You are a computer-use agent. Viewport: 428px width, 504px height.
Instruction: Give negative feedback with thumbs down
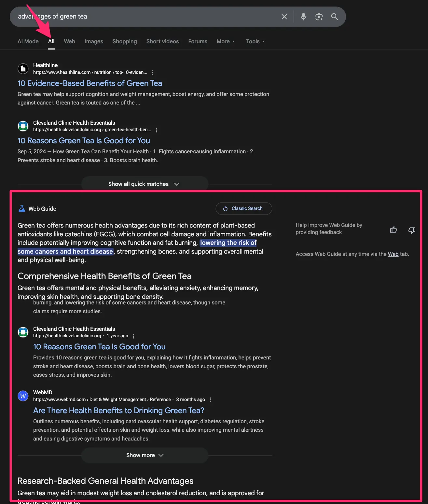(x=412, y=230)
